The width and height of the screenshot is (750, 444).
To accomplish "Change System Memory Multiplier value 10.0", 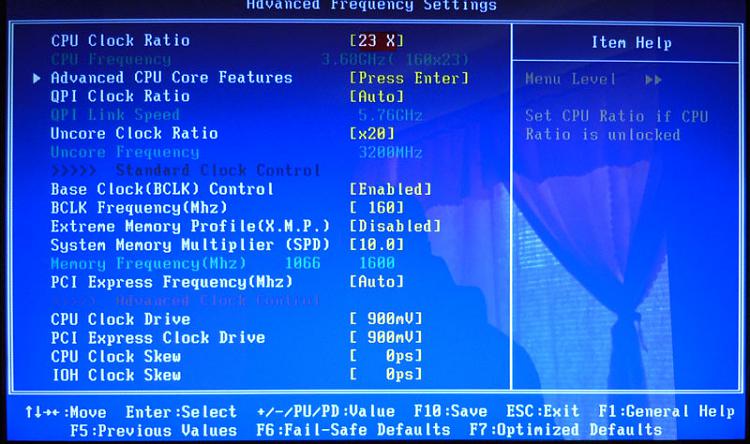I will pos(376,245).
